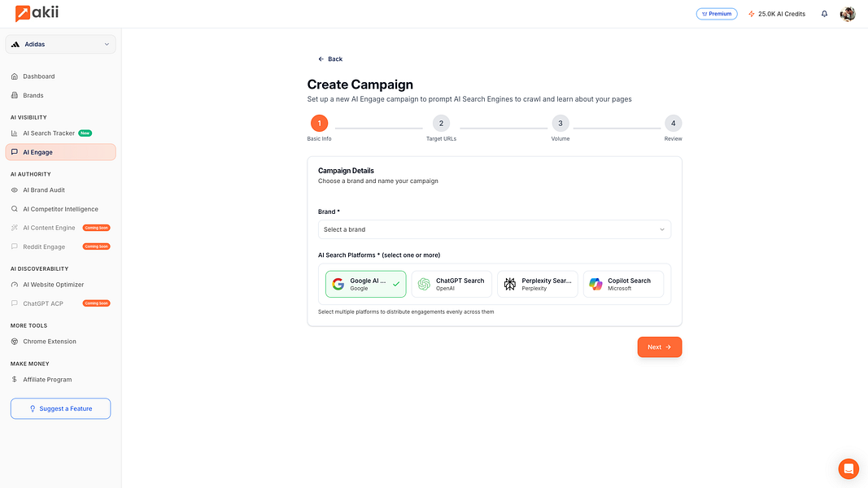This screenshot has height=488, width=868.
Task: Open the Adidas workspace switcher
Action: (x=60, y=43)
